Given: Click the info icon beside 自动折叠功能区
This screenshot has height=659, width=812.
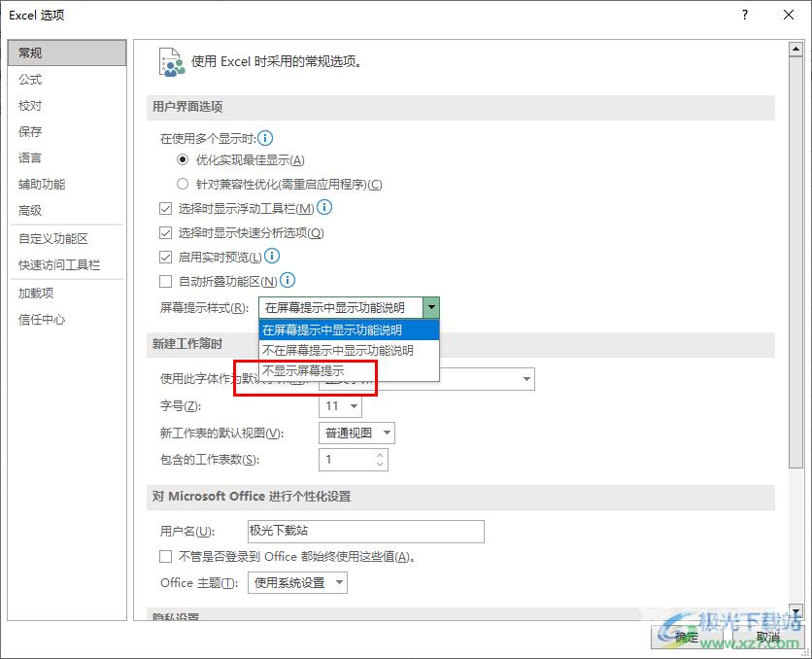Looking at the screenshot, I should (x=288, y=280).
